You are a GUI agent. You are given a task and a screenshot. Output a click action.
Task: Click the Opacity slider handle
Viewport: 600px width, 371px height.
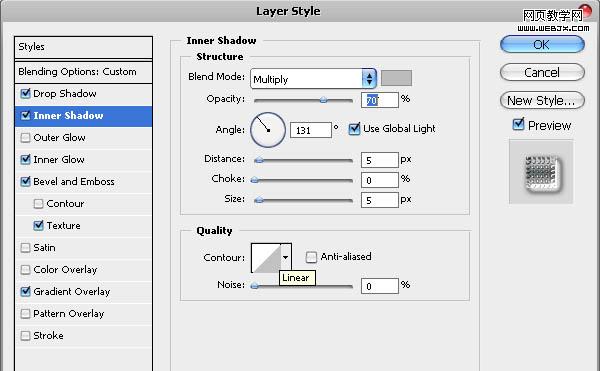pyautogui.click(x=323, y=100)
